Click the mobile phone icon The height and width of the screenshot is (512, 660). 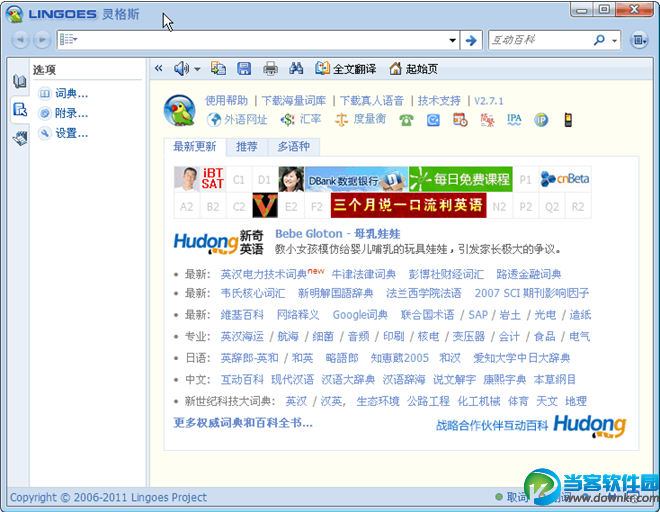[568, 120]
